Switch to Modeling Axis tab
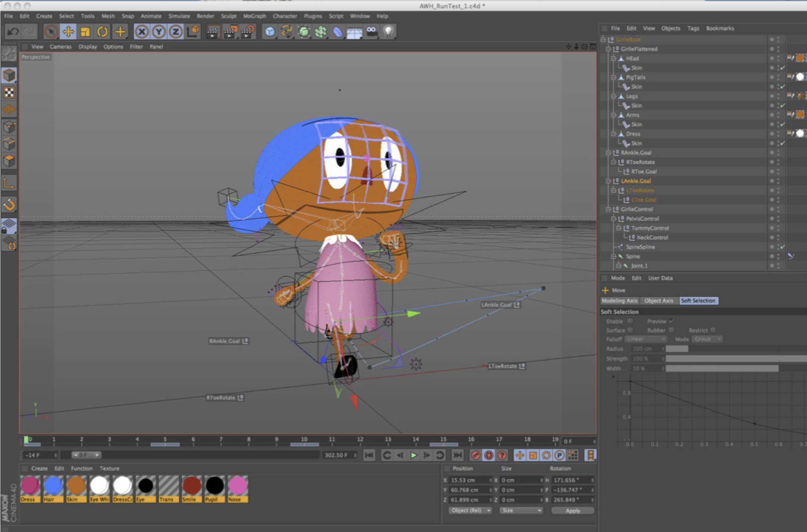Image resolution: width=807 pixels, height=532 pixels. pos(619,301)
